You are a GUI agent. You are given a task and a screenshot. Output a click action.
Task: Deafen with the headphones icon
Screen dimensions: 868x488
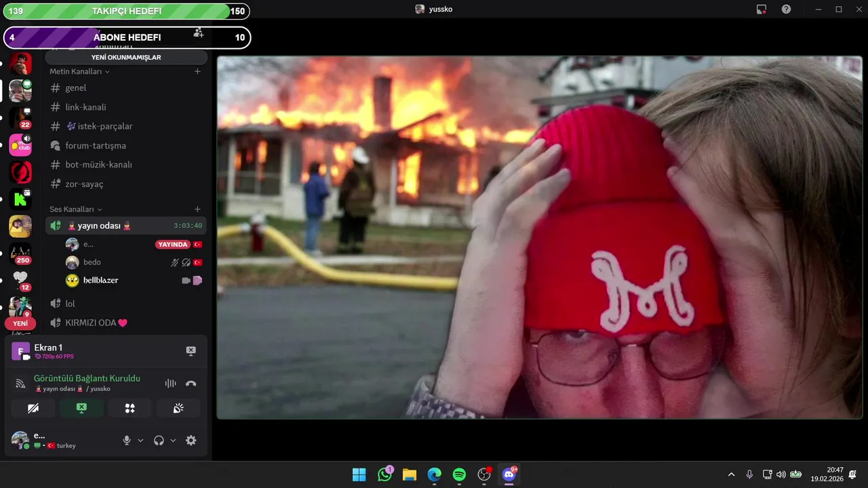[159, 440]
